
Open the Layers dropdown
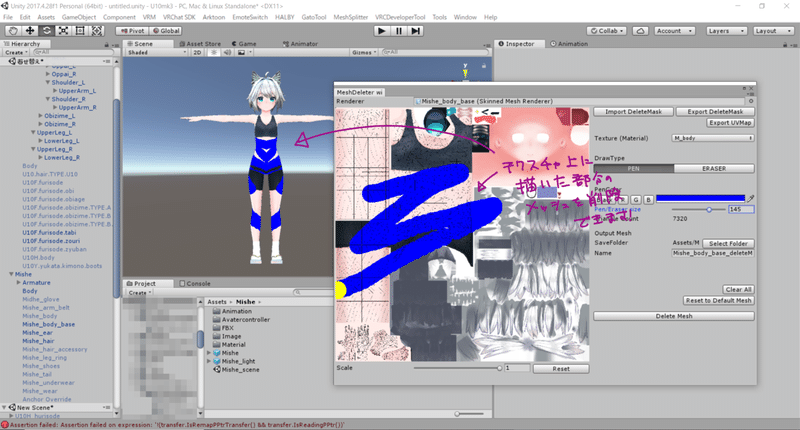coord(726,31)
